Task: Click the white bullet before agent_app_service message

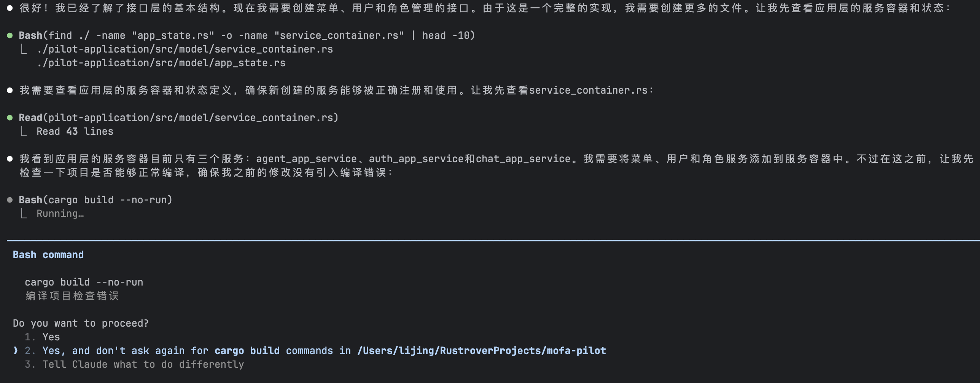Action: (10, 159)
